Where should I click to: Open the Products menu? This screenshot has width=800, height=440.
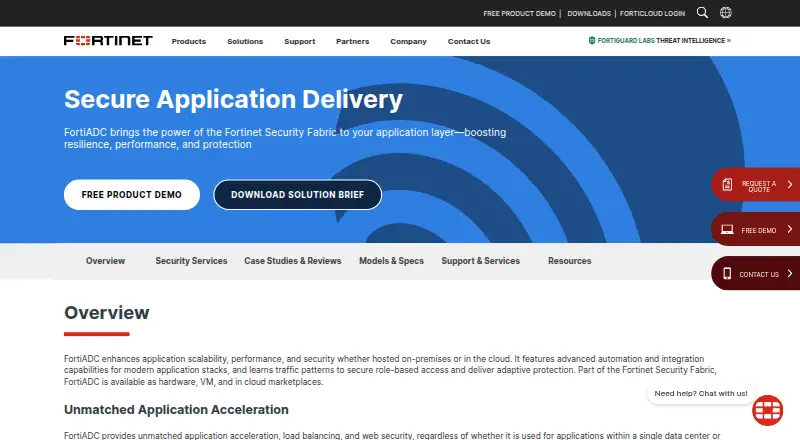(189, 41)
